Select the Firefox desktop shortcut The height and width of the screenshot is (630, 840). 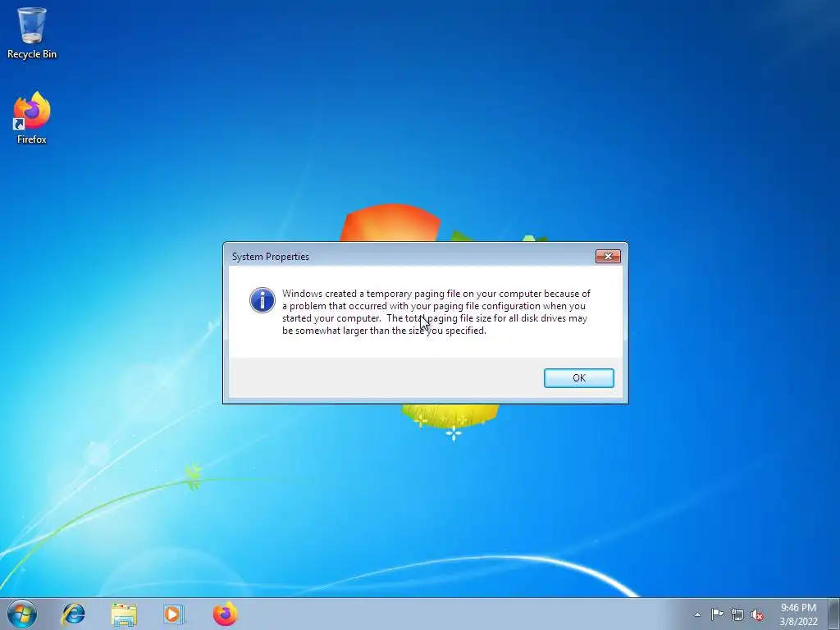(32, 118)
